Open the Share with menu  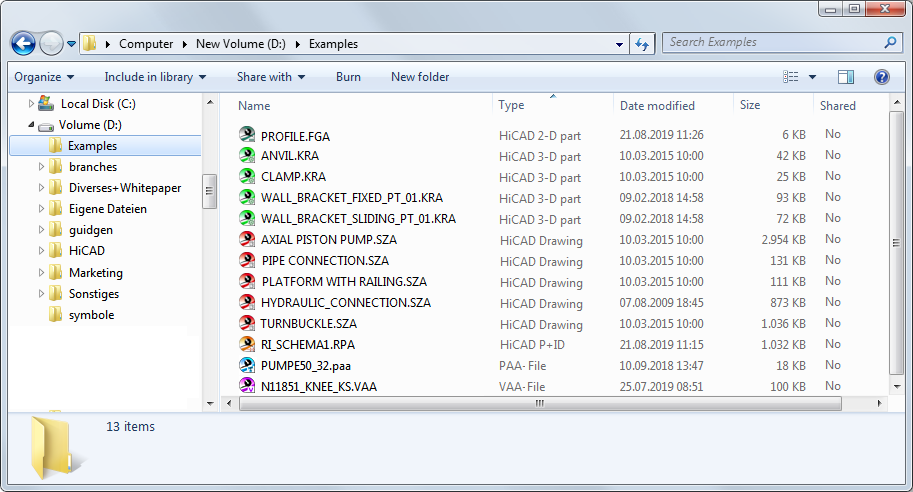[271, 77]
